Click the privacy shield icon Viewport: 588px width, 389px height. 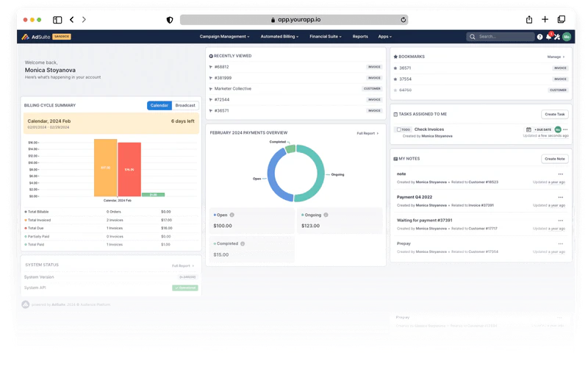pyautogui.click(x=170, y=20)
